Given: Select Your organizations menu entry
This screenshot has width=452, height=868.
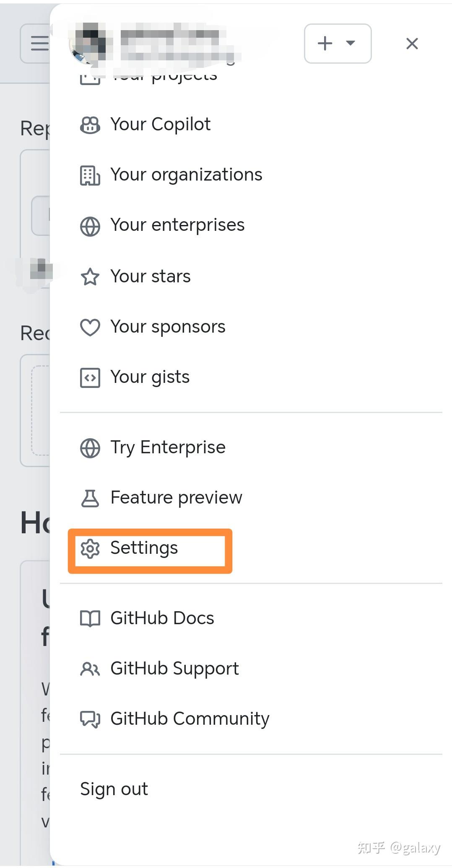Looking at the screenshot, I should pyautogui.click(x=186, y=175).
